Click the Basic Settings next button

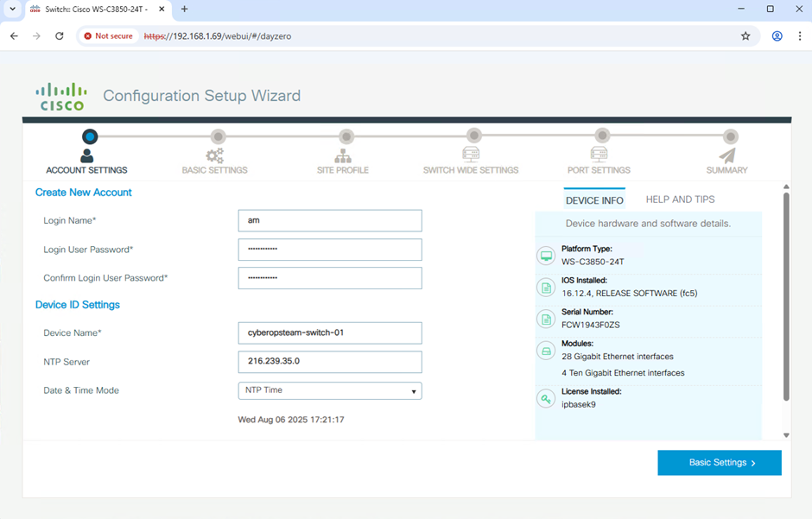pyautogui.click(x=720, y=463)
